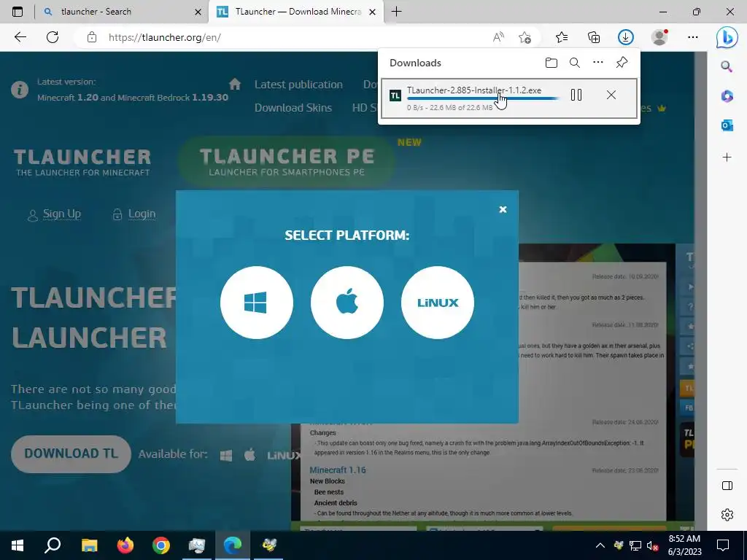Close the tlauncher - Search tab
This screenshot has height=560, width=747.
pyautogui.click(x=198, y=12)
